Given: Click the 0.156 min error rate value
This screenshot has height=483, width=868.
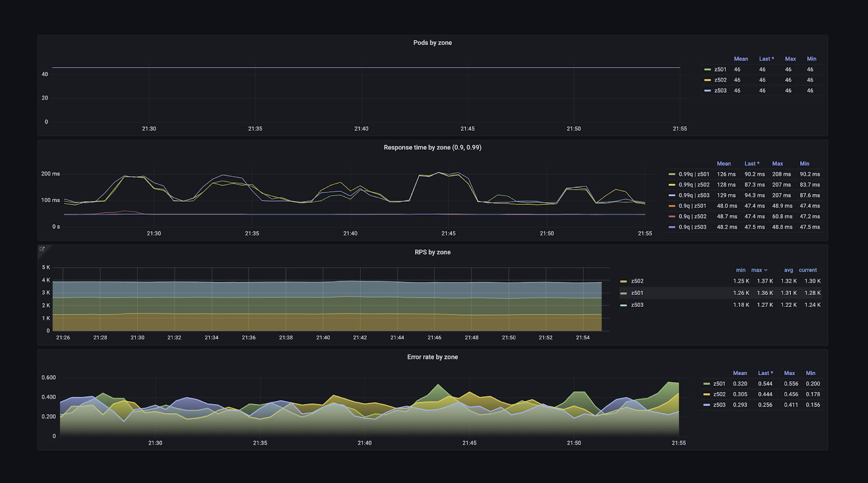Looking at the screenshot, I should click(813, 404).
